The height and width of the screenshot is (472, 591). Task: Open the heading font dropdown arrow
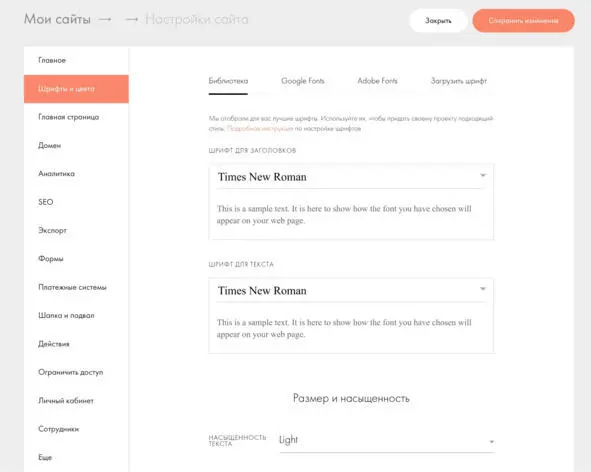click(x=483, y=175)
